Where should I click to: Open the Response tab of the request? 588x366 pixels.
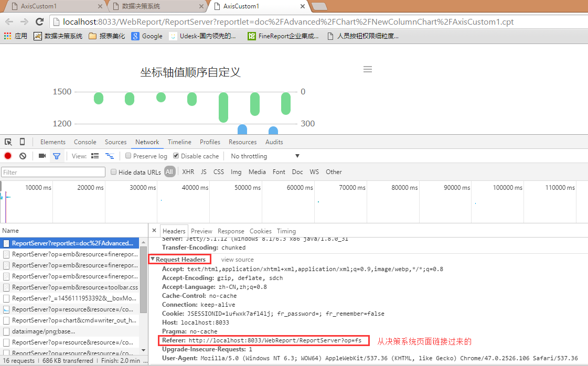coord(231,231)
